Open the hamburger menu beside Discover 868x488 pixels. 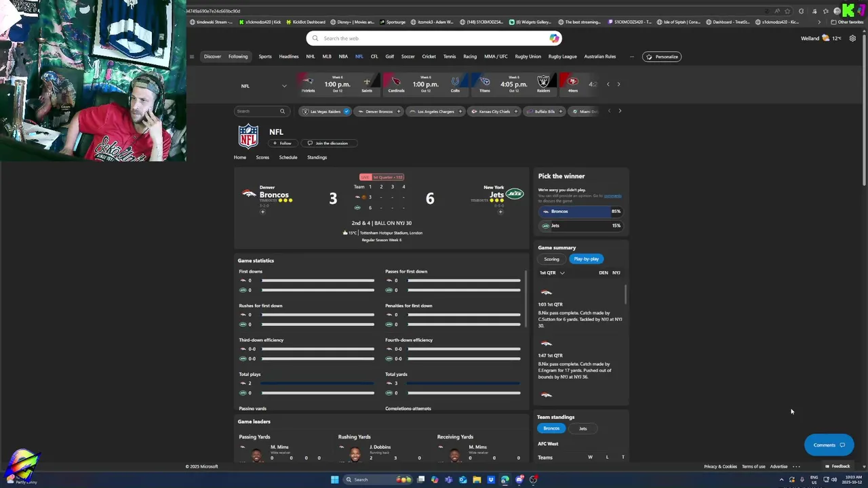pyautogui.click(x=192, y=57)
